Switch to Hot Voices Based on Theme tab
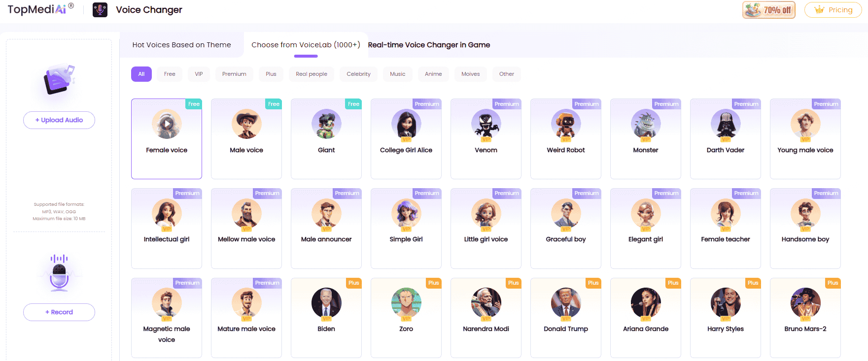The width and height of the screenshot is (868, 361). click(181, 45)
